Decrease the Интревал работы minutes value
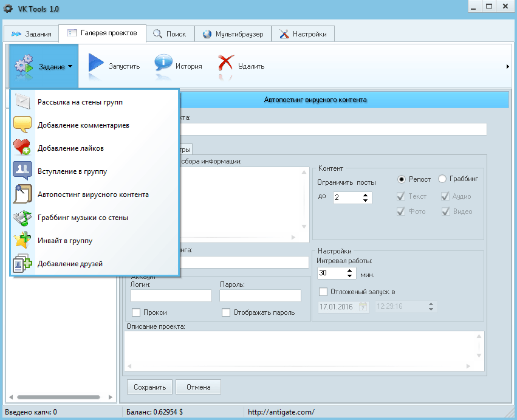This screenshot has width=517, height=420. [349, 275]
